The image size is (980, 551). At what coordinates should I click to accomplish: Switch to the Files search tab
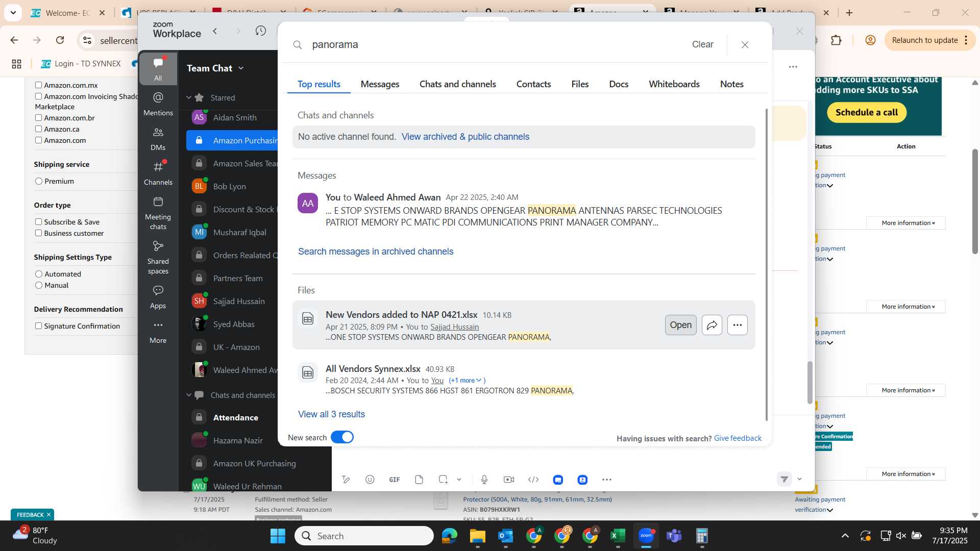(x=580, y=84)
